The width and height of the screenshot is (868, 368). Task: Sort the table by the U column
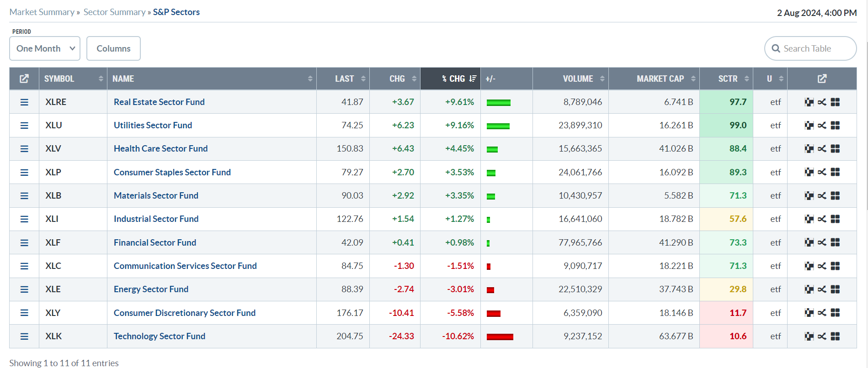770,79
